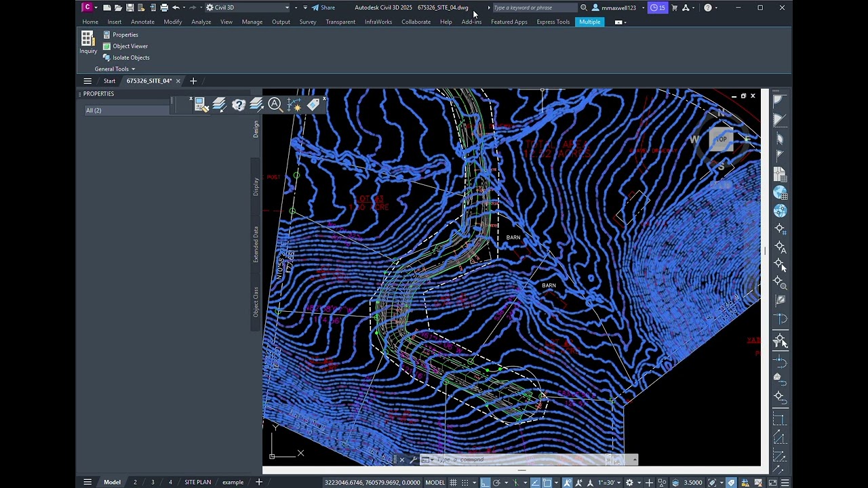Select the Extended Data palette tab

click(256, 245)
